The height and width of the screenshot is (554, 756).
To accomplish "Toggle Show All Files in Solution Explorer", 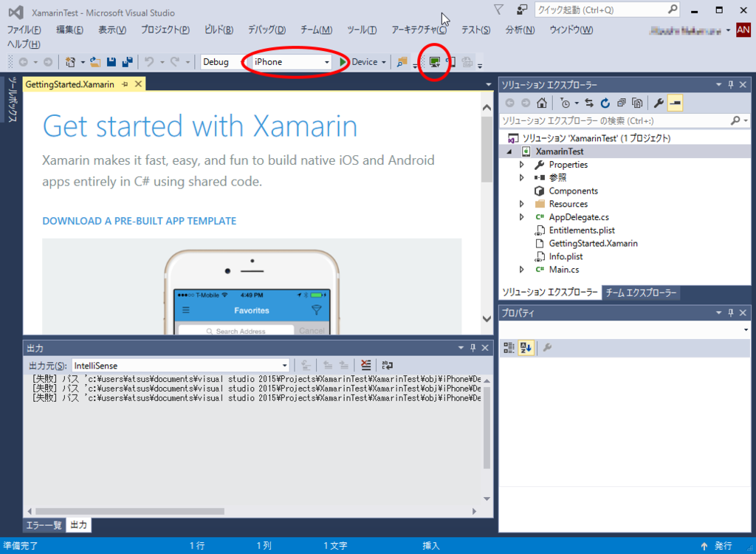I will click(637, 103).
